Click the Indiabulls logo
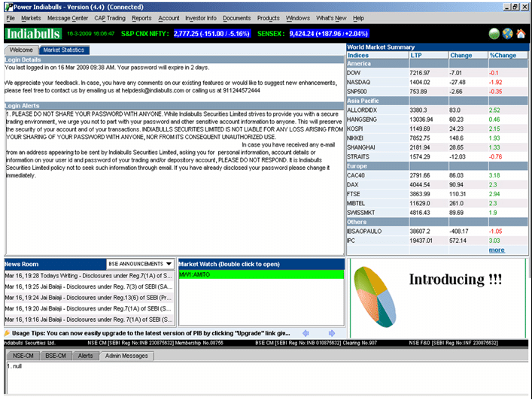Screen dimensions: 532x406 point(33,34)
